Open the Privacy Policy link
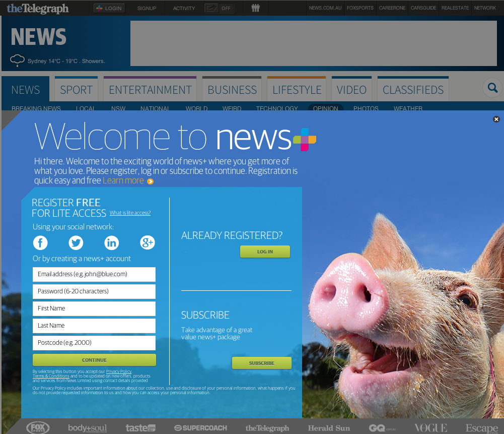Screen dimensions: 504x434 tap(119, 371)
